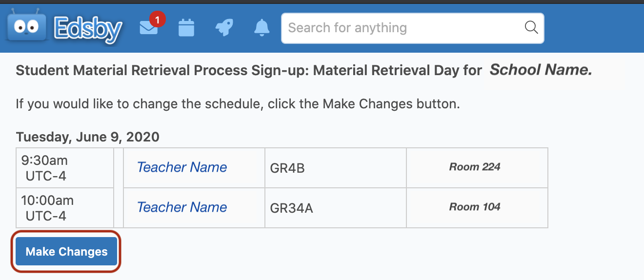Focus the Search for anything field
Image resolution: width=644 pixels, height=280 pixels.
click(412, 28)
